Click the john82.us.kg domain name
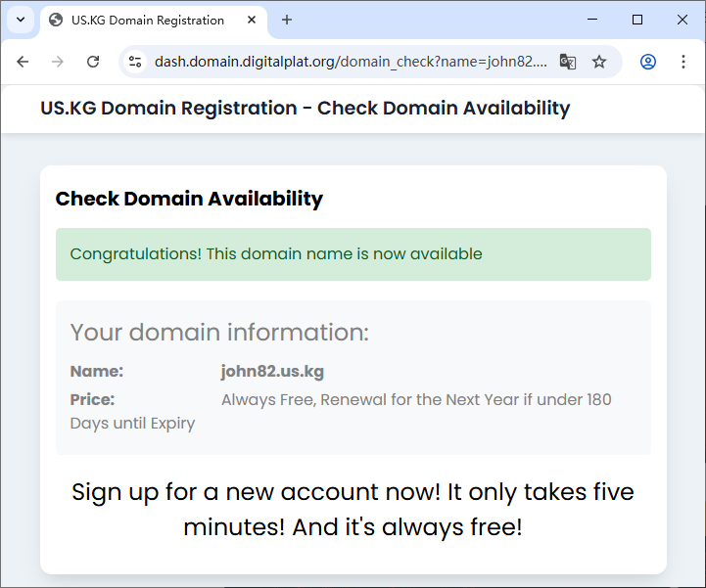The width and height of the screenshot is (706, 588). pos(272,372)
